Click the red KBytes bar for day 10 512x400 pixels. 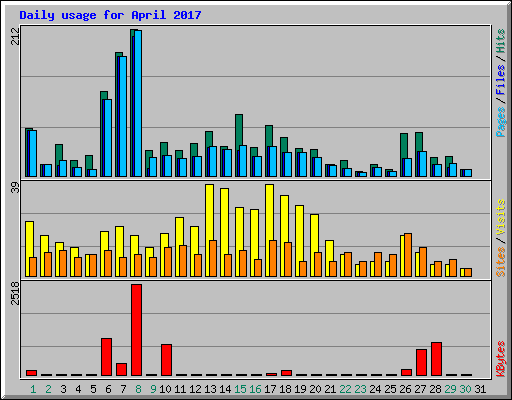coord(167,360)
